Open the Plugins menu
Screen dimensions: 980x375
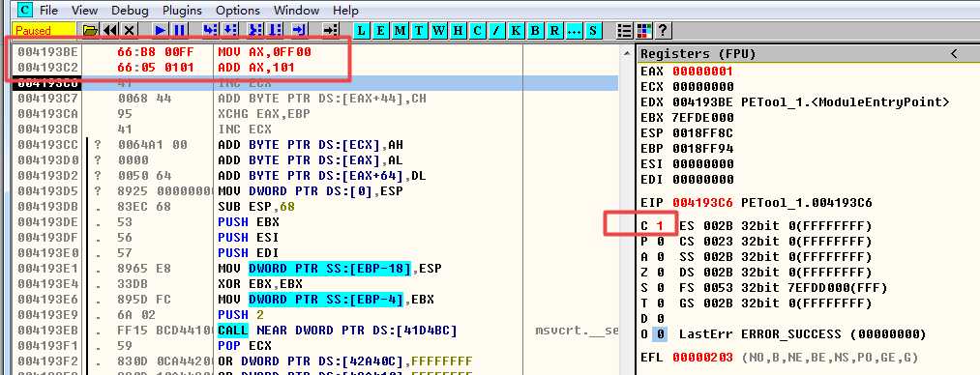point(182,10)
